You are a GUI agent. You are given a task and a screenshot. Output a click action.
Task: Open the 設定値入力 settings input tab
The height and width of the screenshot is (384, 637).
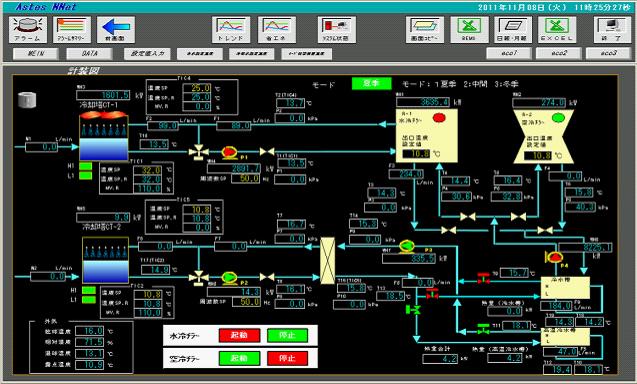tap(147, 54)
